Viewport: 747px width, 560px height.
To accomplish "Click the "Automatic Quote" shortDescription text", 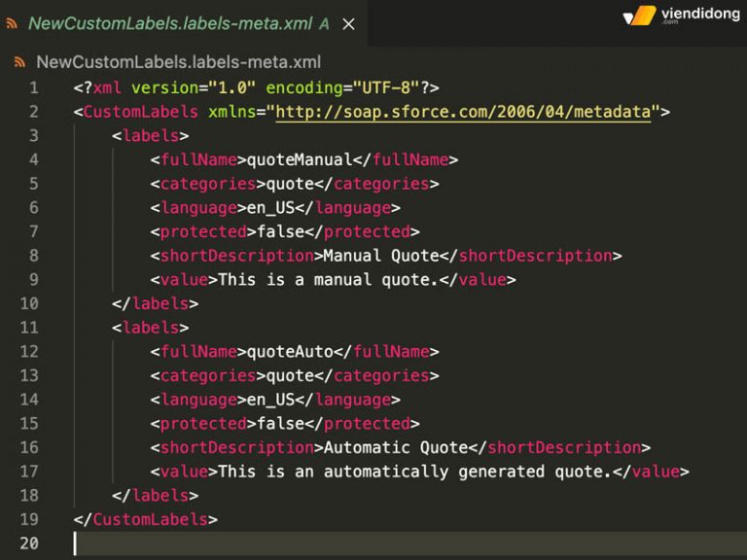I will pyautogui.click(x=395, y=447).
